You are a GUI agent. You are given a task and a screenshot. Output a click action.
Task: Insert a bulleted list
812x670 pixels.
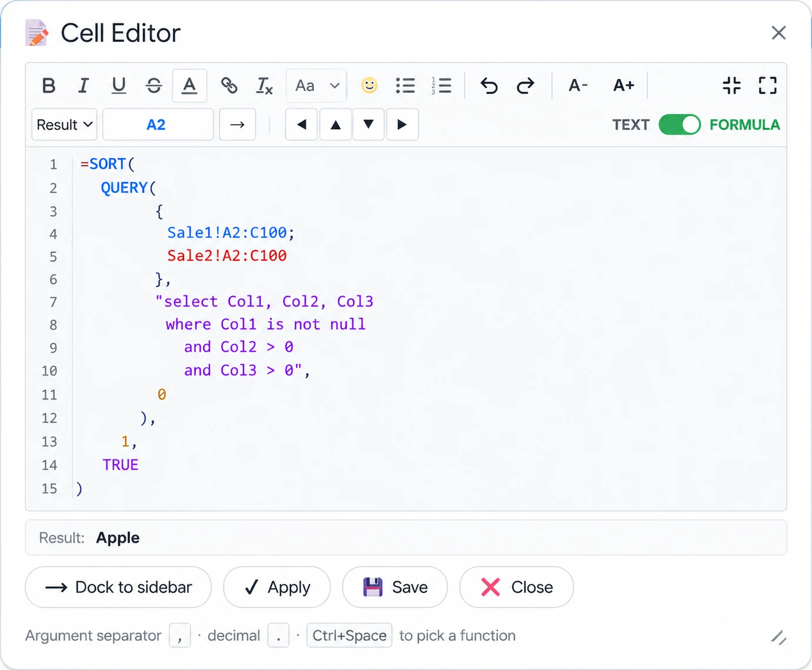[x=405, y=86]
